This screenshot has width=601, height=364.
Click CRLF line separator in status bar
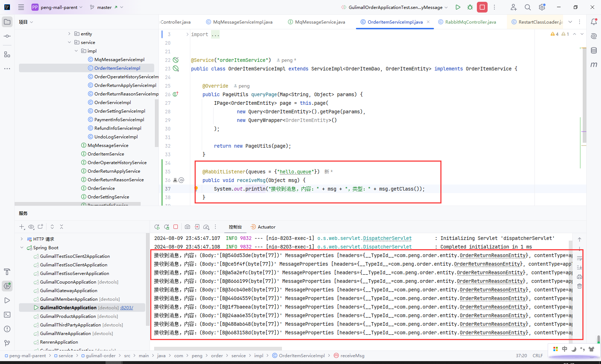point(538,355)
